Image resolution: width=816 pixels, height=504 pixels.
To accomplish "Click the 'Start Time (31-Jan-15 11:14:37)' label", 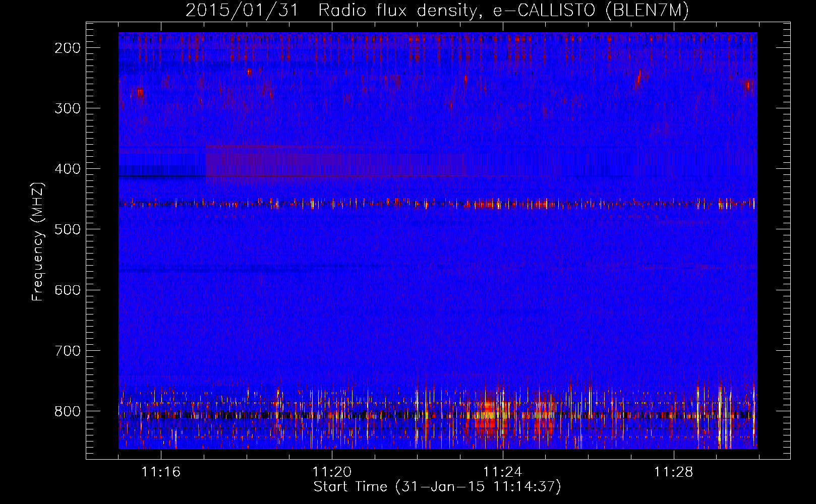I will click(437, 487).
